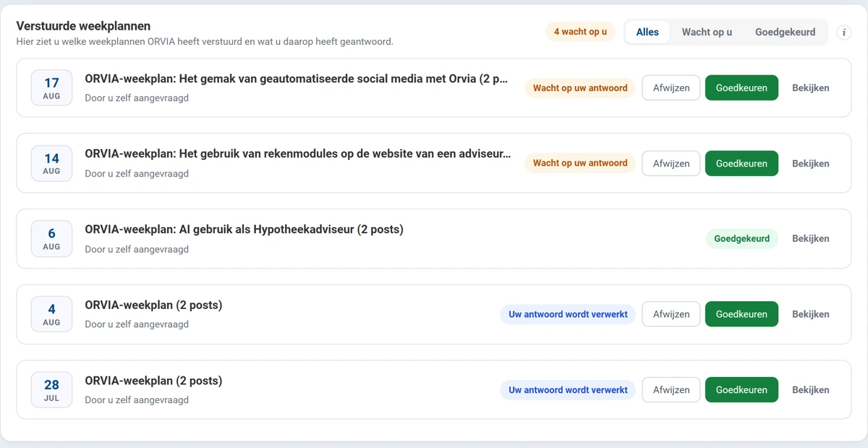Screen dimensions: 868x448
Task: Open Bekijken for the 28 JUL weekplan
Action: point(810,389)
